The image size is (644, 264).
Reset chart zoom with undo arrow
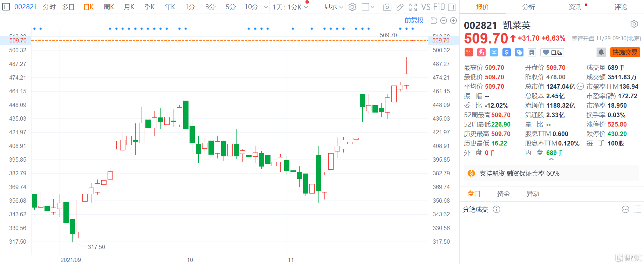pyautogui.click(x=434, y=21)
